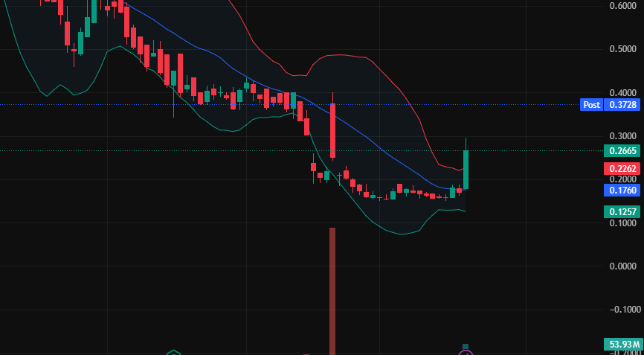Select the large red candlestick reaching 0.4000
The image size is (644, 355).
[332, 131]
